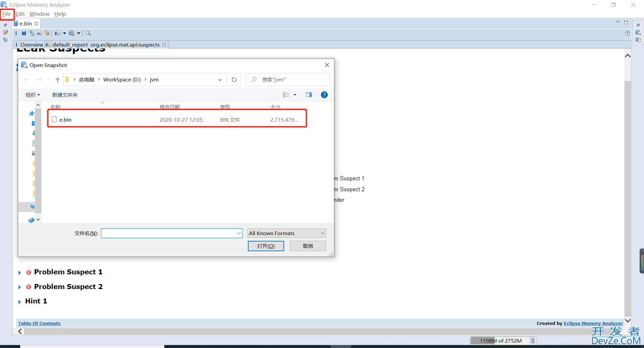644x348 pixels.
Task: Click the Navigation History icon in the left sidebar
Action: point(6,40)
